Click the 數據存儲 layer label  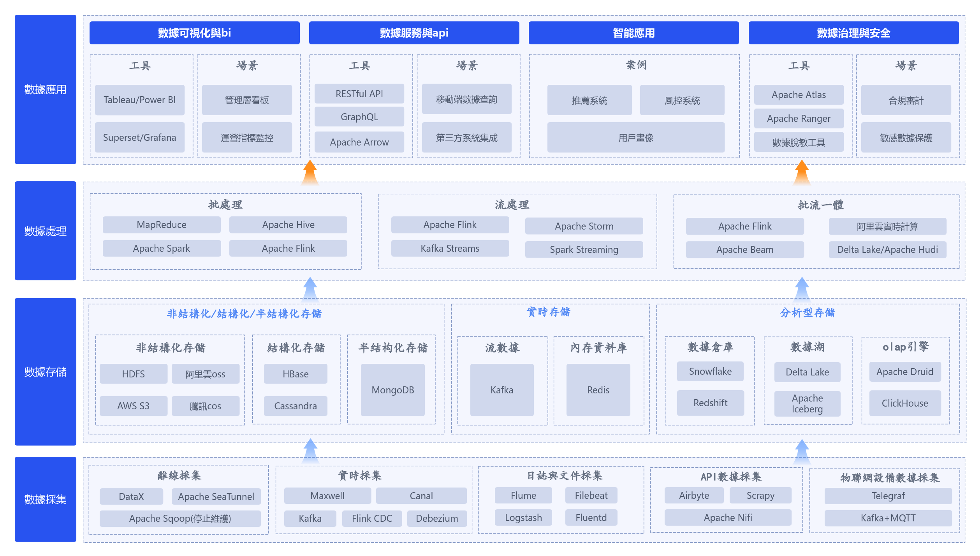[45, 372]
